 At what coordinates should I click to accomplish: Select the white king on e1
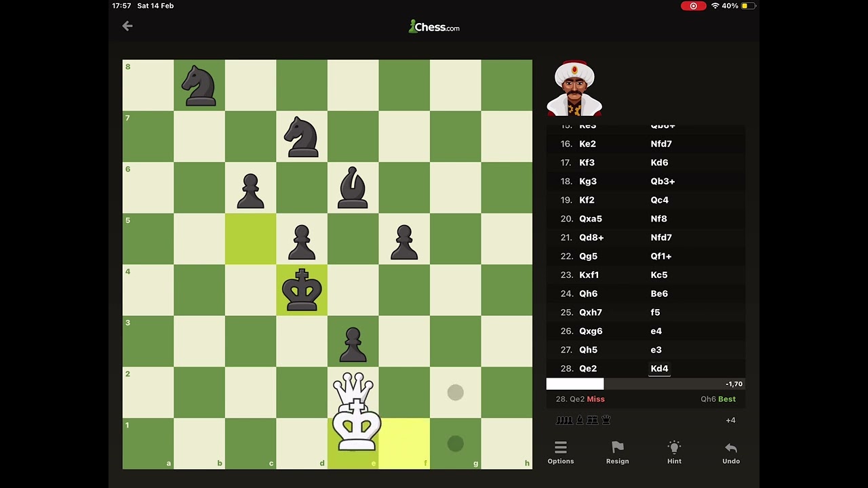(357, 426)
